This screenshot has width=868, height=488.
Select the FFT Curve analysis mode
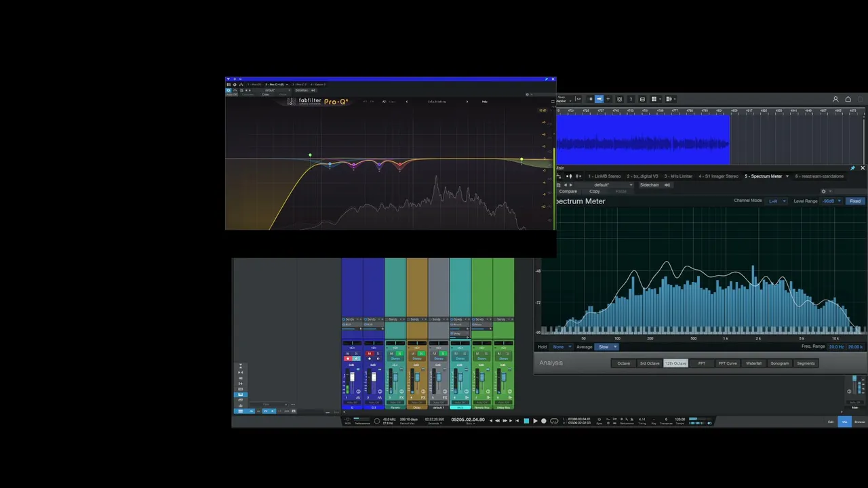point(728,363)
